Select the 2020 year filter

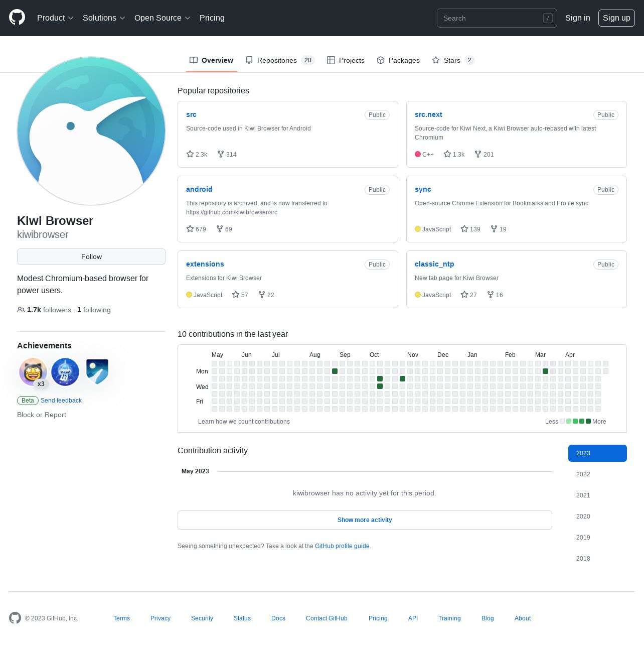coord(597,516)
